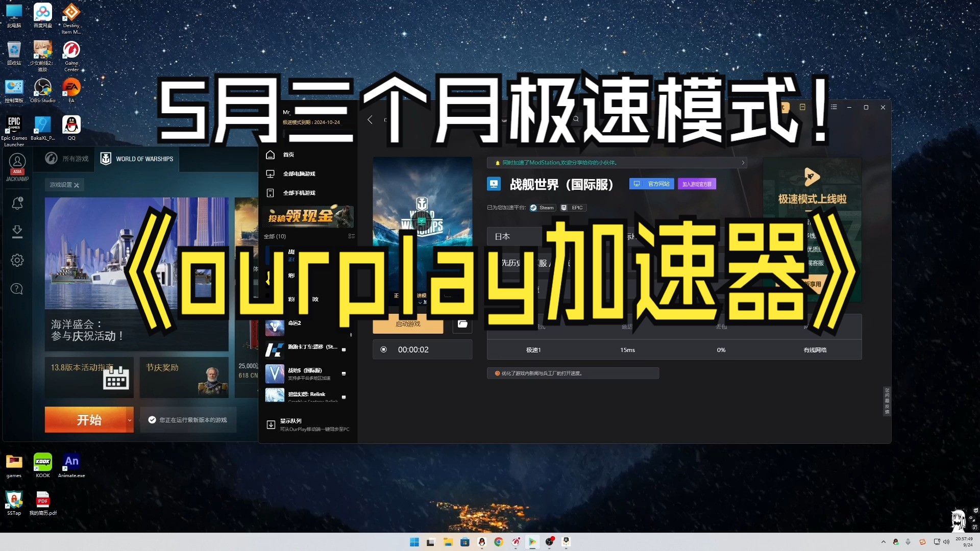Open Chrome from the taskbar
The height and width of the screenshot is (551, 980).
click(x=498, y=542)
